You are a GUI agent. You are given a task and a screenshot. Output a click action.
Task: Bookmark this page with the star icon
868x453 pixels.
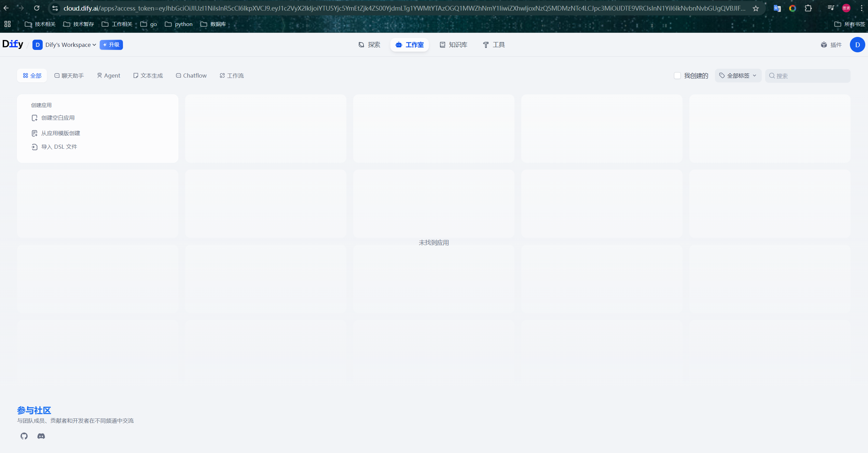(x=756, y=8)
